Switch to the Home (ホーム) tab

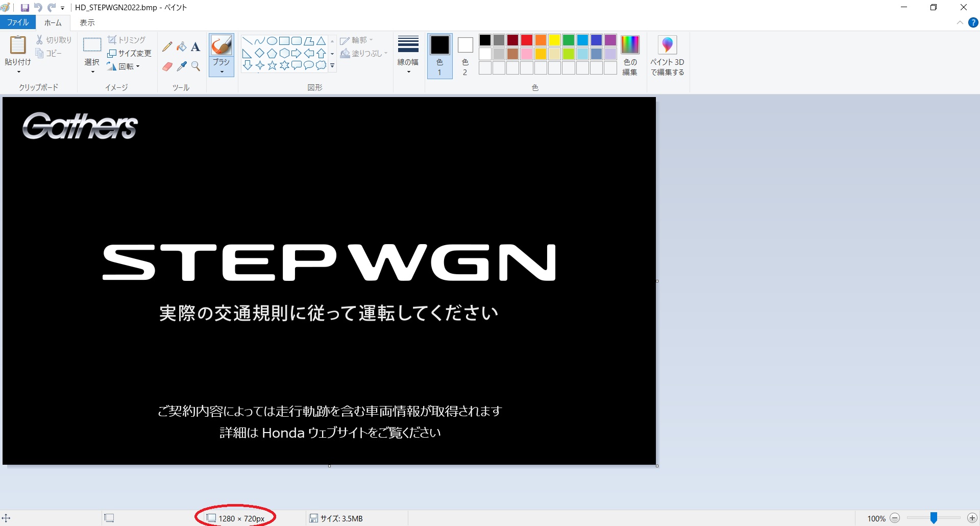tap(53, 22)
